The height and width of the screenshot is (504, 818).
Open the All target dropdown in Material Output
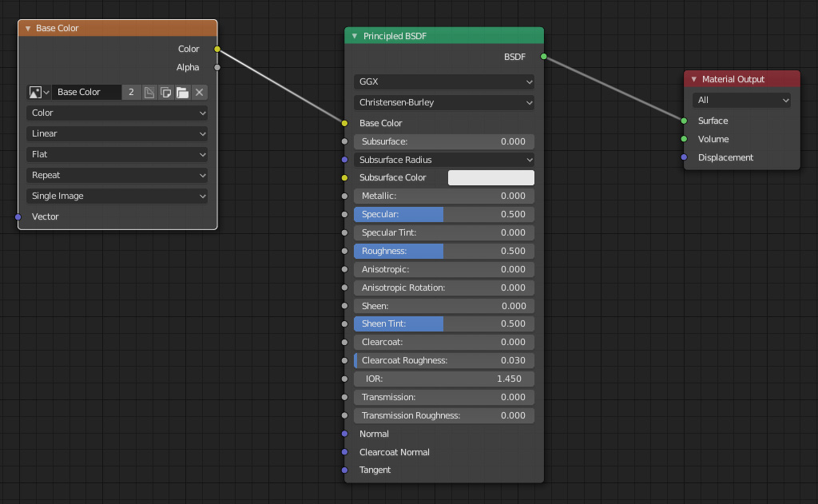click(742, 100)
